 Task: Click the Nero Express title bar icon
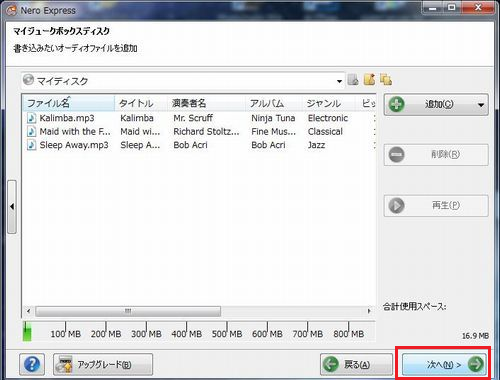coord(11,10)
